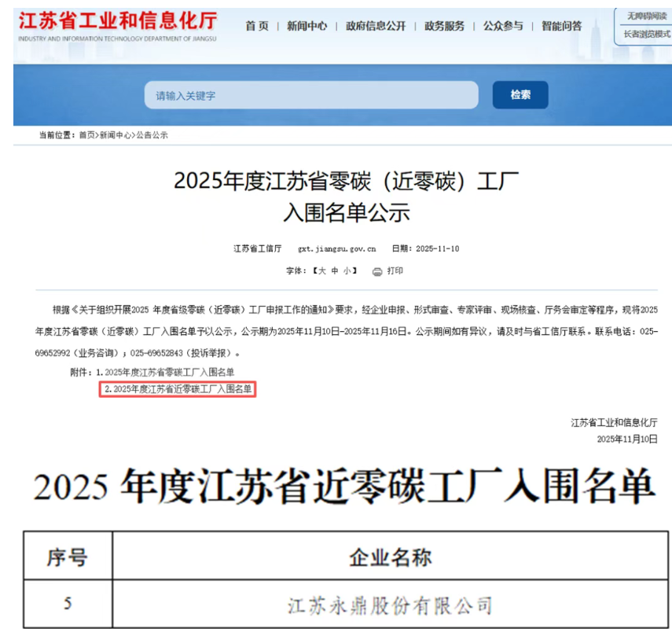Screen dimensions: 672x629
Task: Open the 首页 navigation menu
Action: tap(256, 26)
